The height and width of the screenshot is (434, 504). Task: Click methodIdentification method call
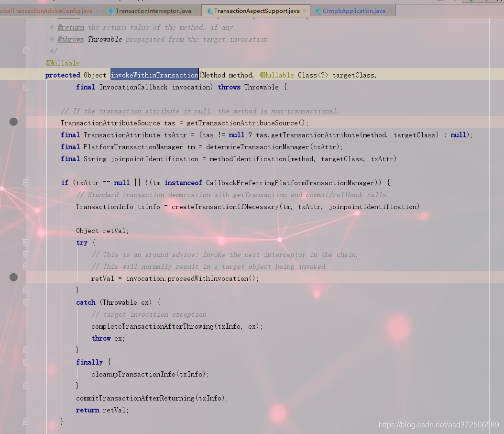(248, 159)
